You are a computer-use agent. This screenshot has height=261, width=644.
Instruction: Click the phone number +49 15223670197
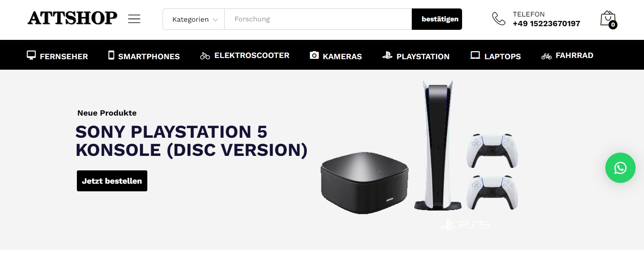point(546,23)
